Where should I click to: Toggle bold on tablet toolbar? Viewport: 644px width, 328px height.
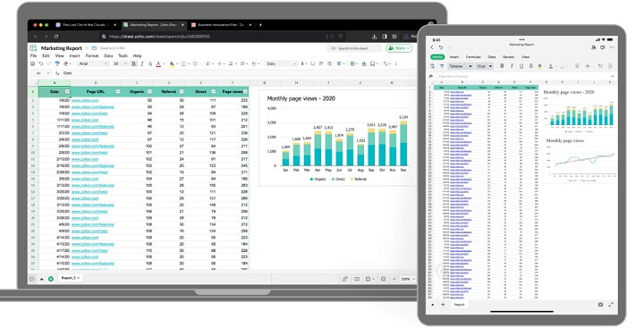tap(502, 66)
